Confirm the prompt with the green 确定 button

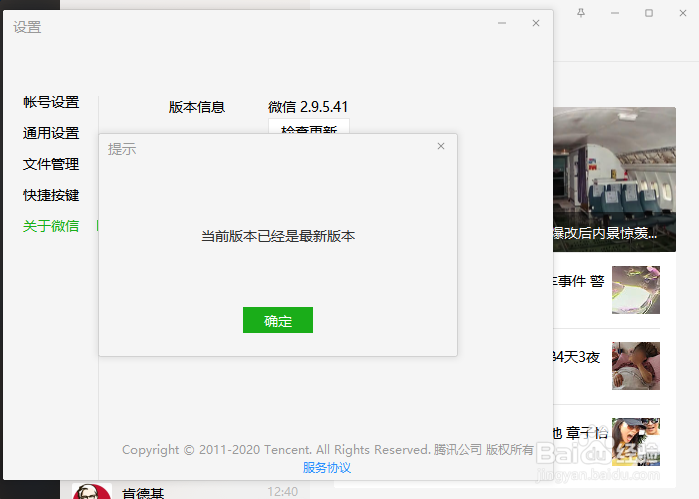pyautogui.click(x=278, y=320)
